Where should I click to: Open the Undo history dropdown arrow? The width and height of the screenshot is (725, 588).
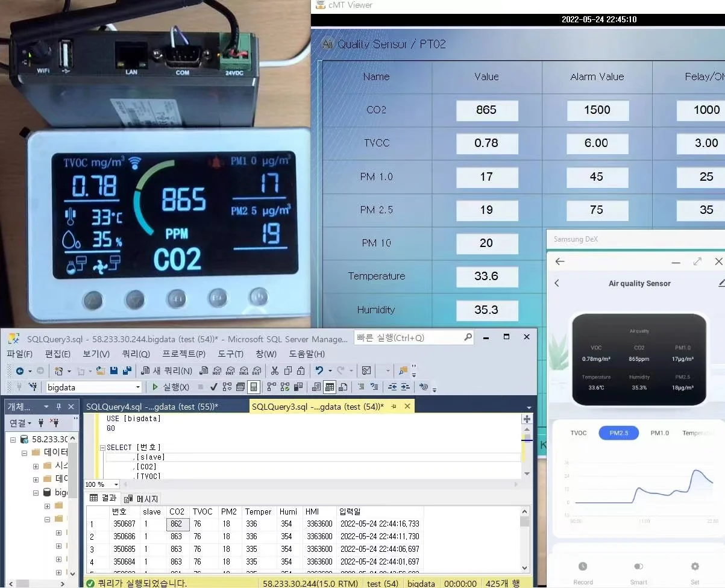(x=330, y=371)
